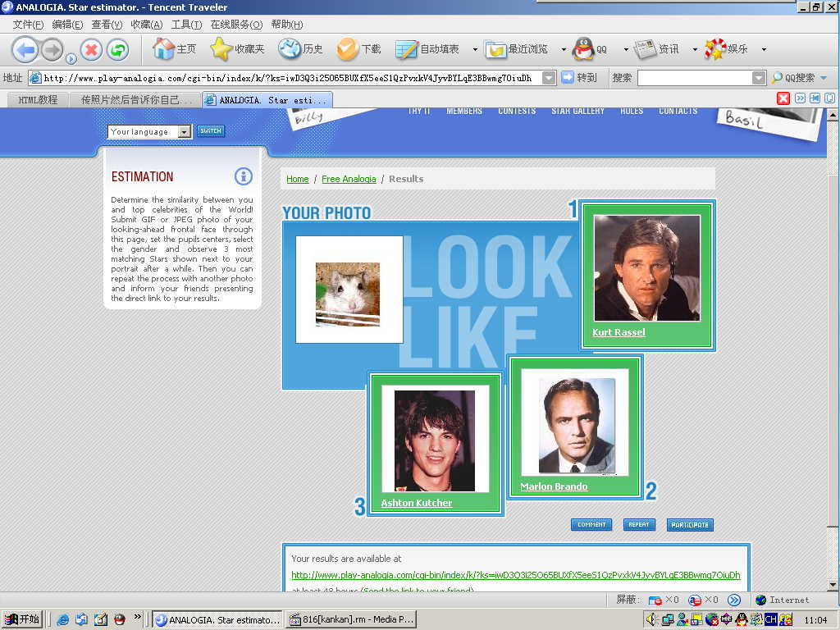Expand the Entertainment (娱乐) dropdown arrow
The height and width of the screenshot is (630, 840).
click(x=764, y=50)
